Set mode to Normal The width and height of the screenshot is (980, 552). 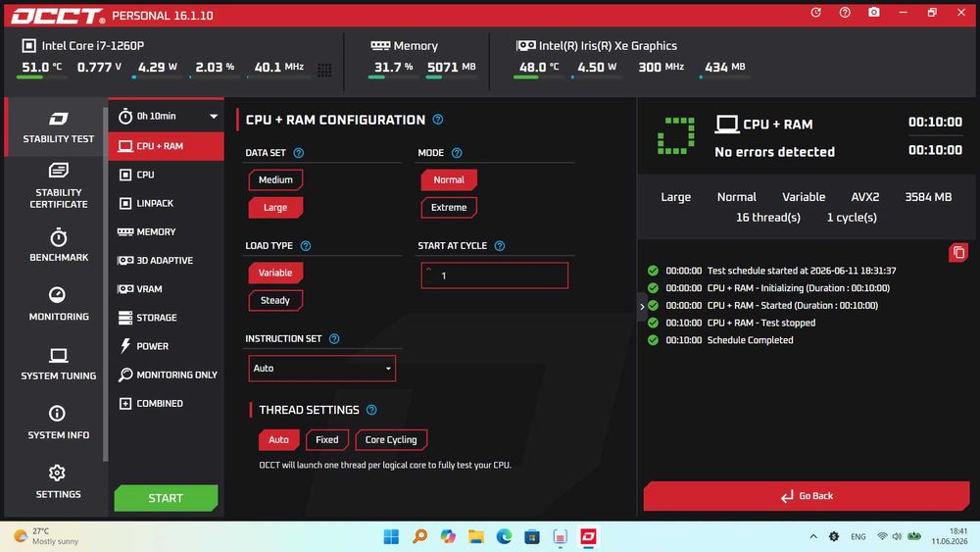pyautogui.click(x=449, y=179)
